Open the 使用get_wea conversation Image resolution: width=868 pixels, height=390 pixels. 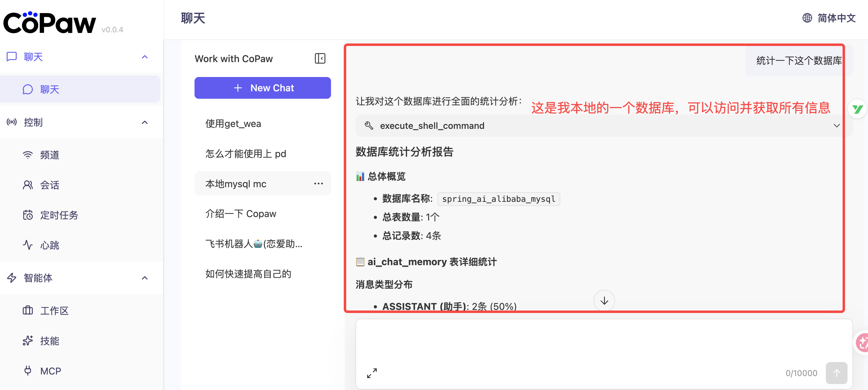pyautogui.click(x=233, y=124)
